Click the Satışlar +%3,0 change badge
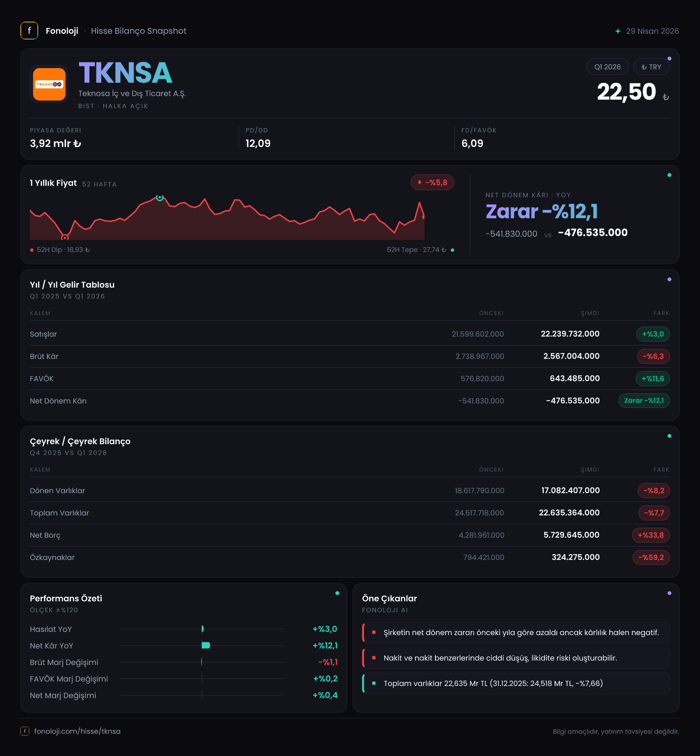Viewport: 700px width, 756px height. (x=653, y=334)
